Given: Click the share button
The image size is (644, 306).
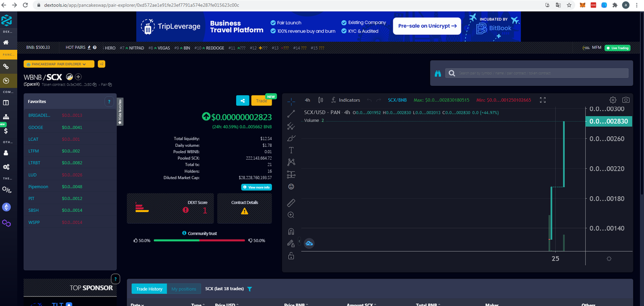Looking at the screenshot, I should click(243, 100).
